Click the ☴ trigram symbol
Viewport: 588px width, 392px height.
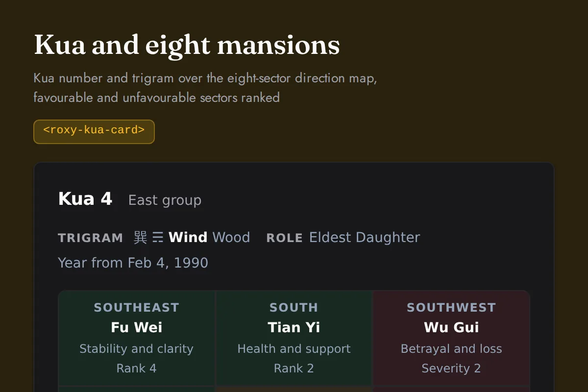click(x=158, y=238)
